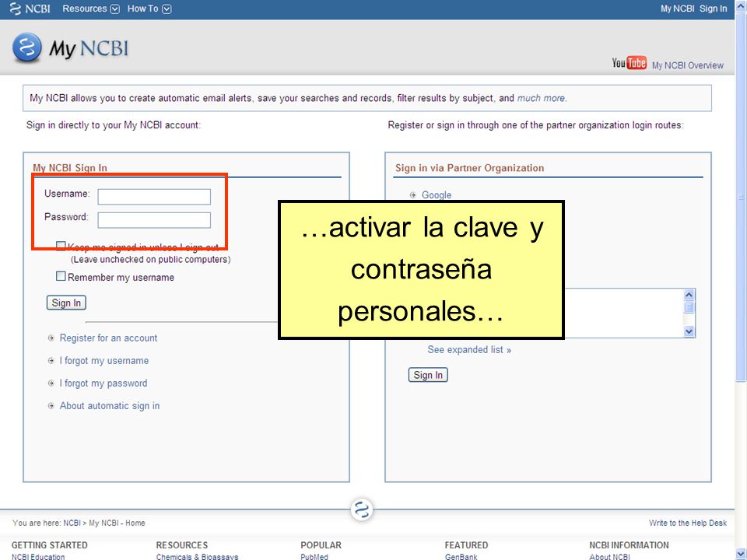Click NCBI breadcrumb link
The image size is (747, 560).
(x=72, y=523)
